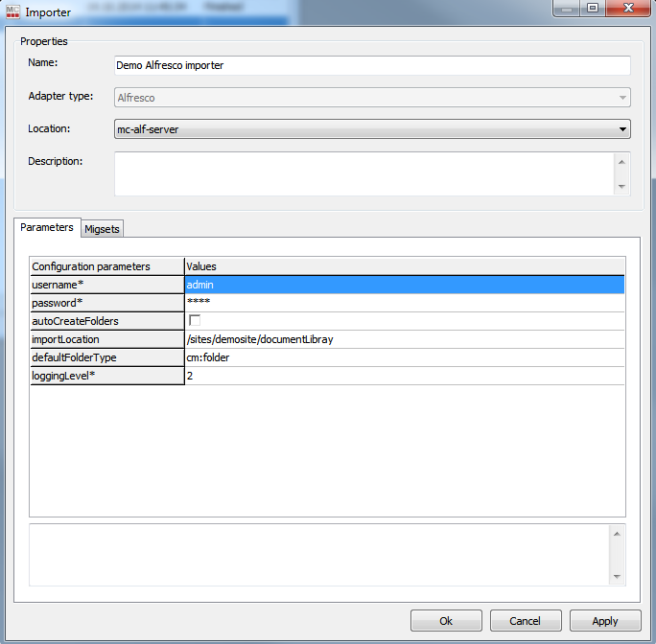Click the importLocation value field
The width and height of the screenshot is (656, 644).
click(404, 339)
